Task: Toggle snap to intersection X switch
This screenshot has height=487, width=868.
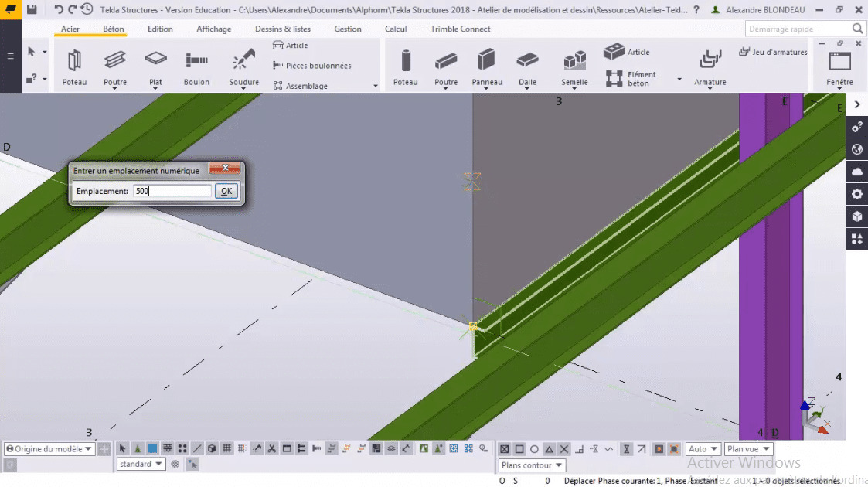Action: [x=564, y=449]
